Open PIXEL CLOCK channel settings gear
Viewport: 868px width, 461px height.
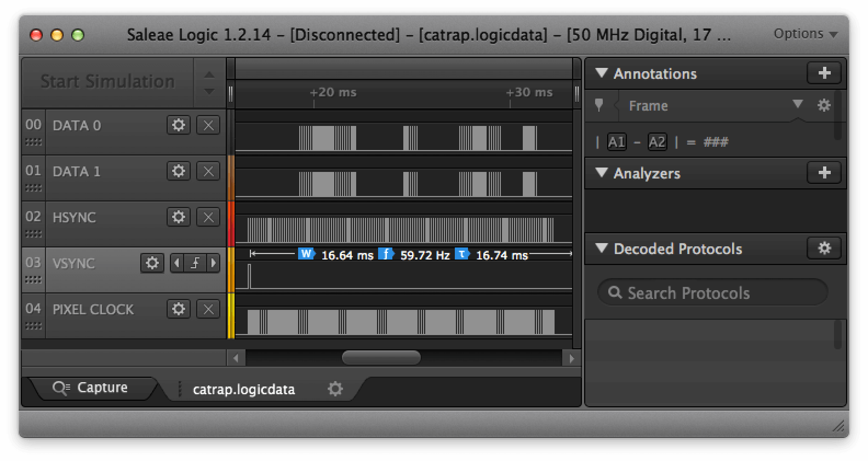click(x=178, y=309)
